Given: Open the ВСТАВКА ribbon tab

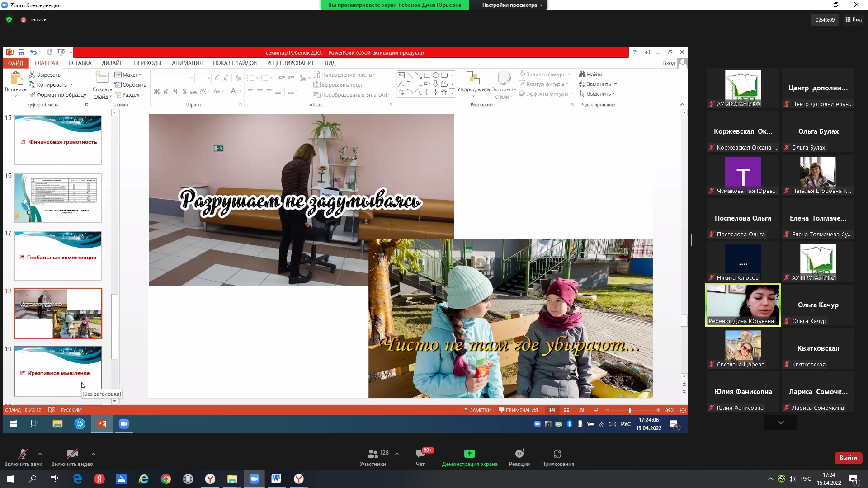Looking at the screenshot, I should [x=80, y=63].
